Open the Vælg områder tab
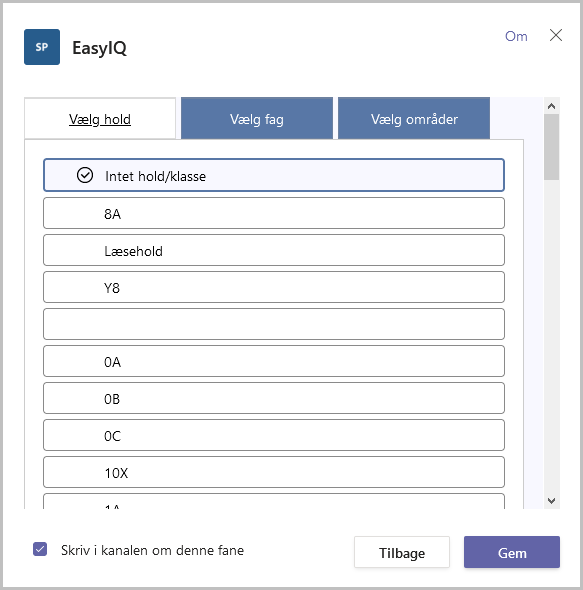The height and width of the screenshot is (590, 583). coord(414,119)
